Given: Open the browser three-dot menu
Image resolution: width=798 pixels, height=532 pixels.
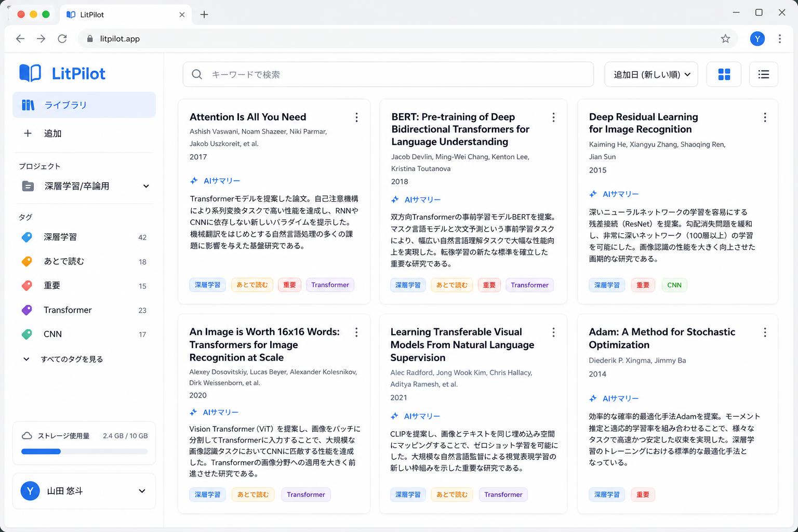Looking at the screenshot, I should click(779, 38).
